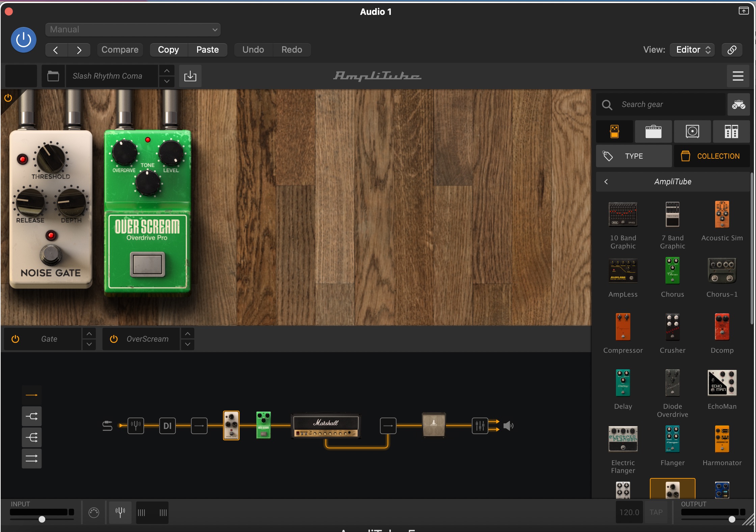Click the OverScream slot down chevron
This screenshot has height=532, width=756.
click(188, 344)
